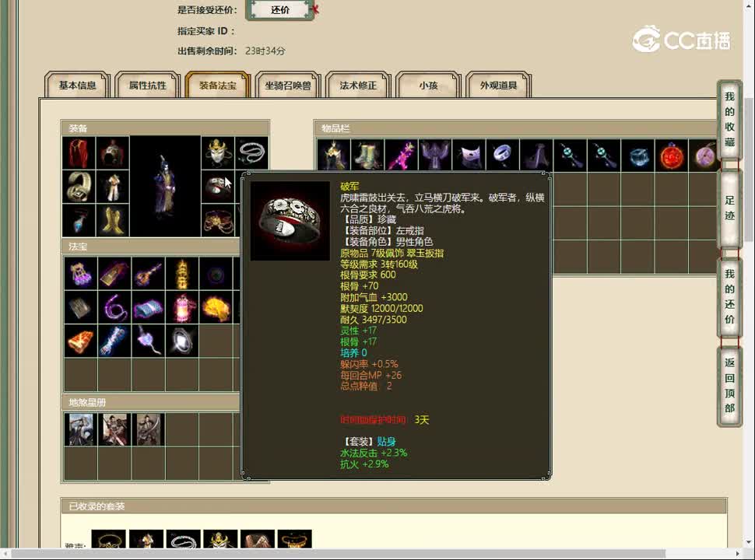Select the purple armor robe in 物品栏
This screenshot has height=560, width=755.
(435, 156)
